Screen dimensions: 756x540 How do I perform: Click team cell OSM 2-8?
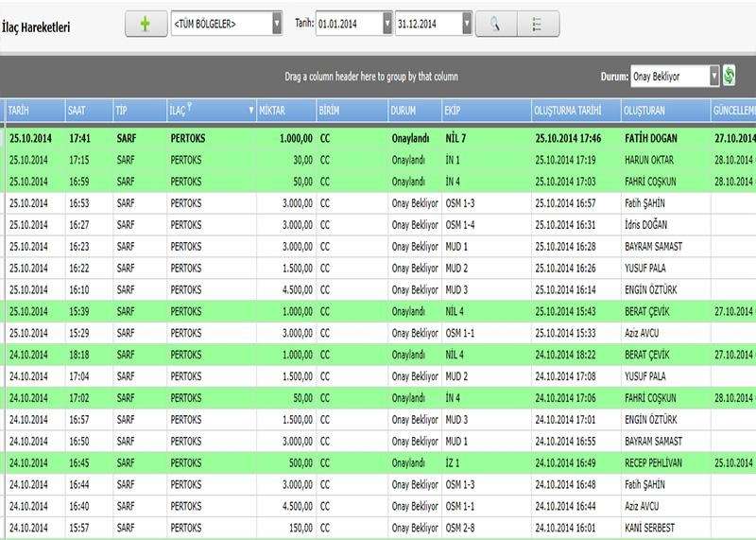460,528
